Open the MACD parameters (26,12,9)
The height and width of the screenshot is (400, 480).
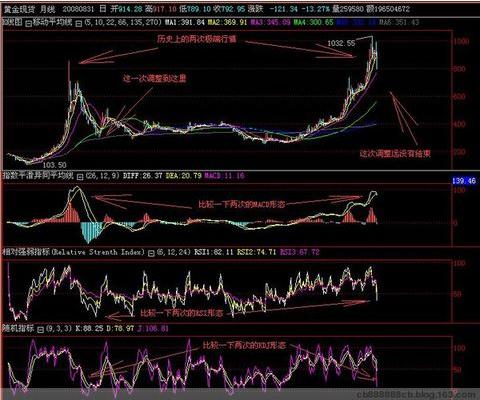click(102, 176)
